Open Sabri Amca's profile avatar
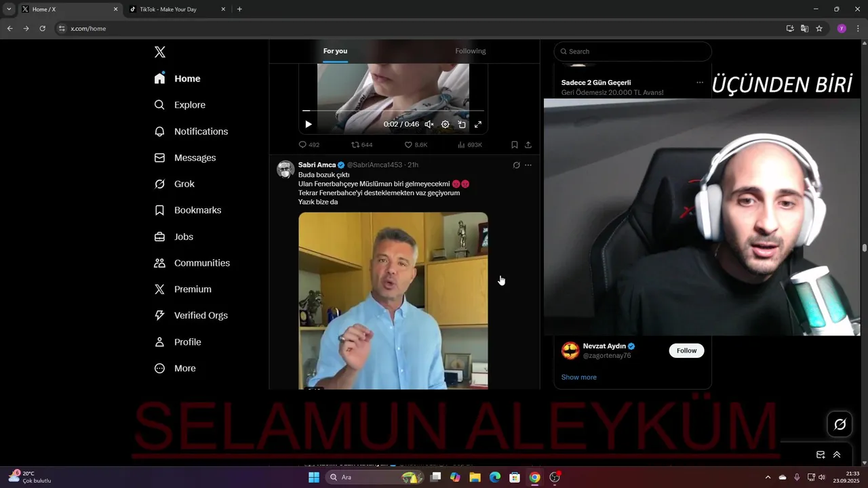The height and width of the screenshot is (488, 868). (285, 169)
